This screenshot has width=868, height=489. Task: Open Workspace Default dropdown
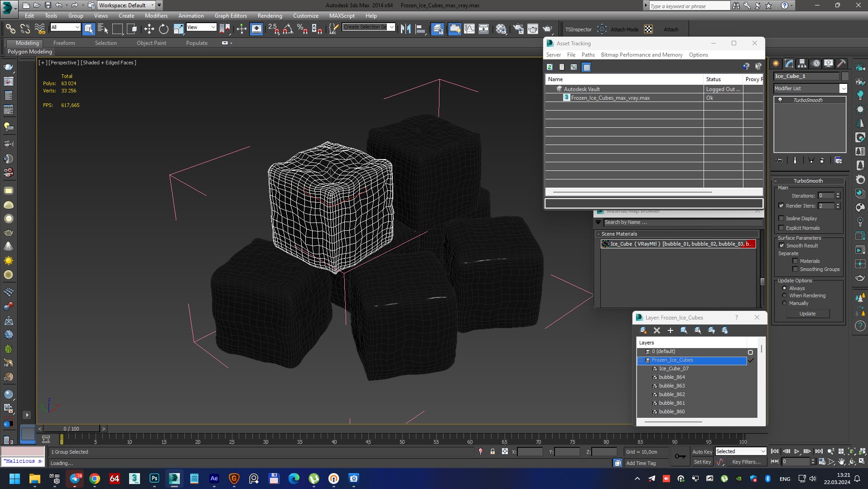[x=127, y=5]
